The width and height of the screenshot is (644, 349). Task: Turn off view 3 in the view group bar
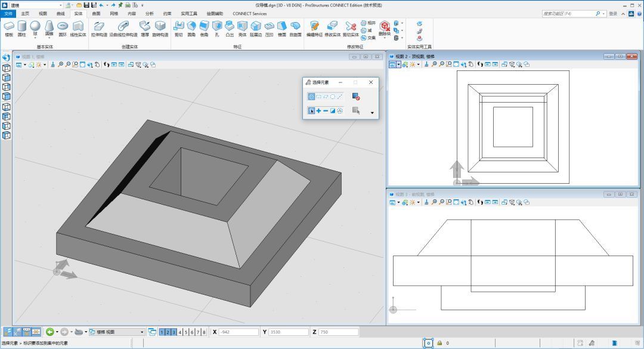click(x=174, y=332)
